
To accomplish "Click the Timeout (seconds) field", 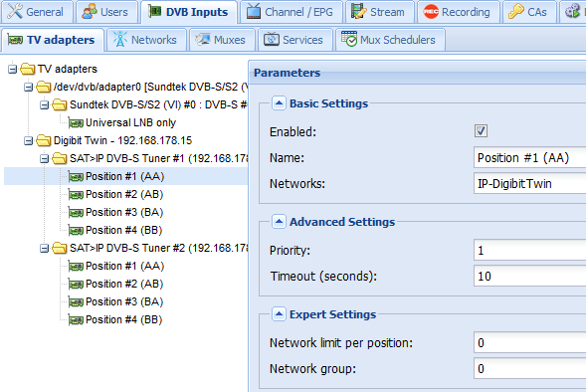I will click(x=529, y=276).
